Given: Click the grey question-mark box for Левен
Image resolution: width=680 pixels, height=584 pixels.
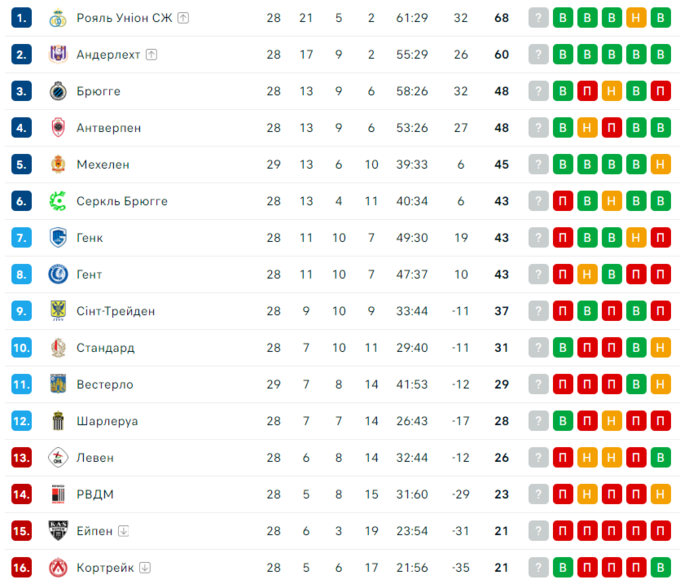Looking at the screenshot, I should pyautogui.click(x=539, y=458).
